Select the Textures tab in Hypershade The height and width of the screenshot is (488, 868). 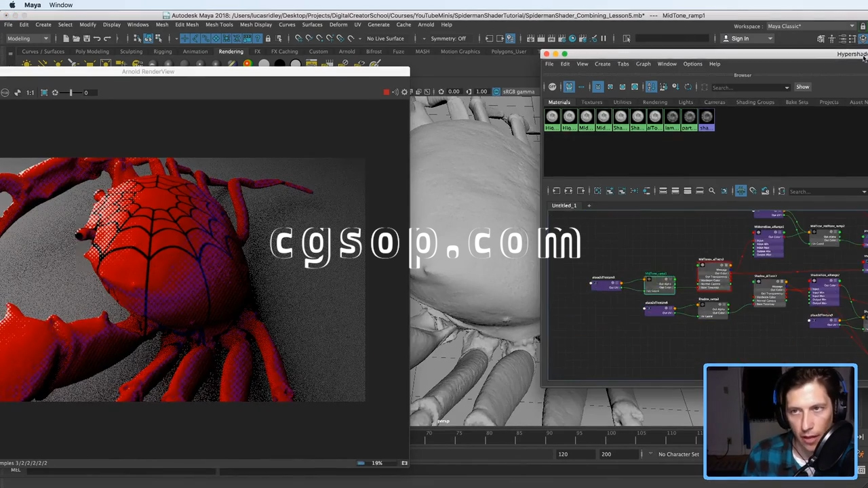[591, 102]
